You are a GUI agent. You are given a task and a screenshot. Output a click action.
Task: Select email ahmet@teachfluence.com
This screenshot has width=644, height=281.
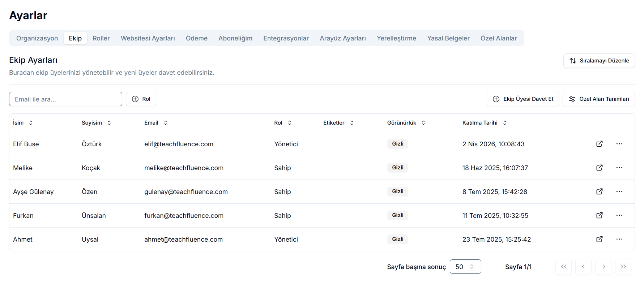183,239
